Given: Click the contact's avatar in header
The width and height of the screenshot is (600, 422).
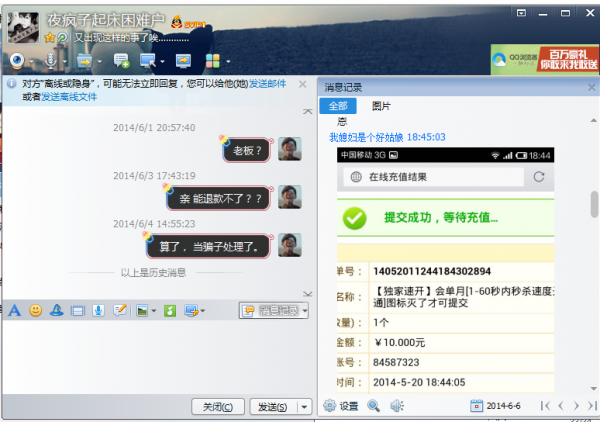Looking at the screenshot, I should [x=23, y=28].
